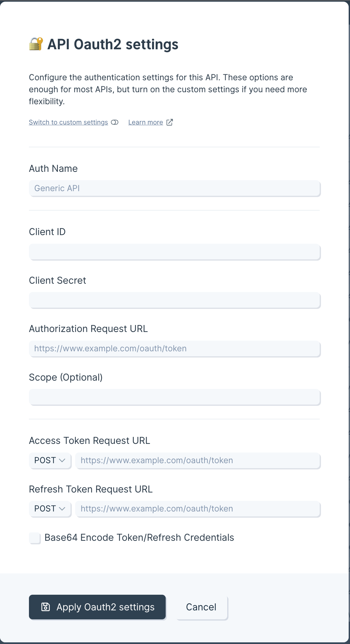Click the Base64 Encode Token/Refresh Credentials label
Image resolution: width=350 pixels, height=644 pixels.
139,537
